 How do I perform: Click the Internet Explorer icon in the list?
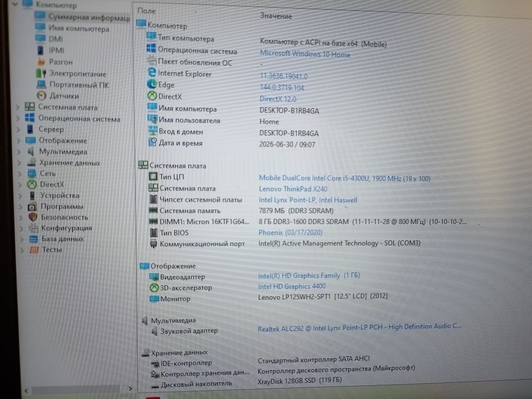[152, 72]
